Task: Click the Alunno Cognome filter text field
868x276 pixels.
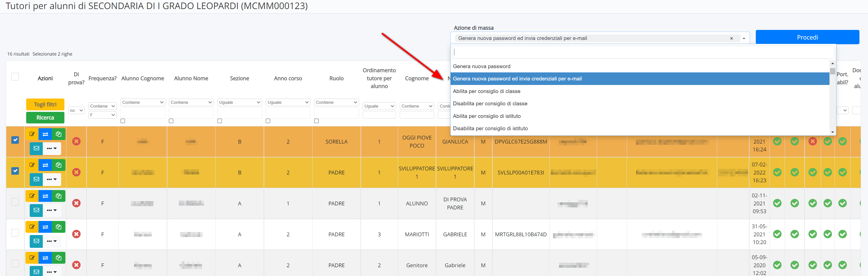Action: [143, 113]
